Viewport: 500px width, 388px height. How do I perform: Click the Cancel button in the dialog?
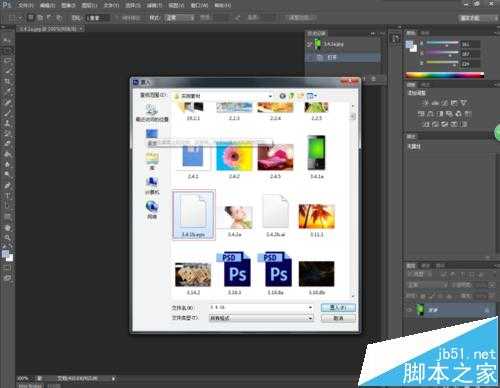pos(338,318)
